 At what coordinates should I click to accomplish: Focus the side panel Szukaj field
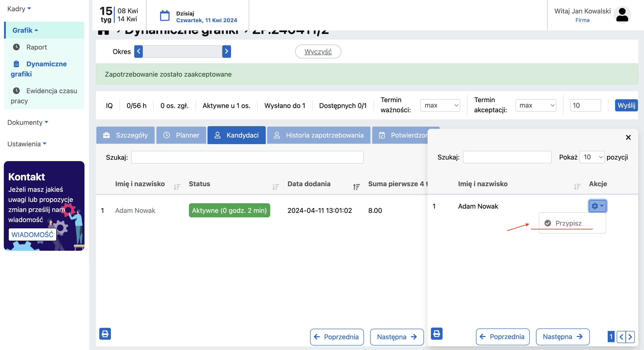[507, 157]
